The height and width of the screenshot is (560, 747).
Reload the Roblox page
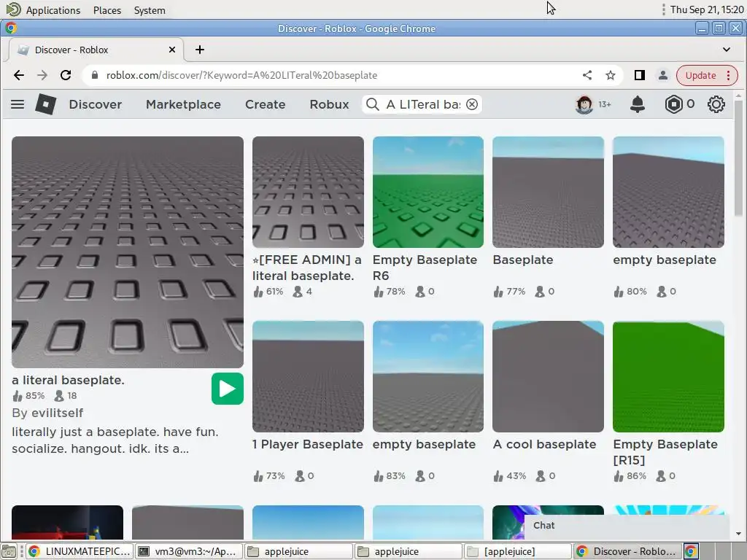click(66, 75)
